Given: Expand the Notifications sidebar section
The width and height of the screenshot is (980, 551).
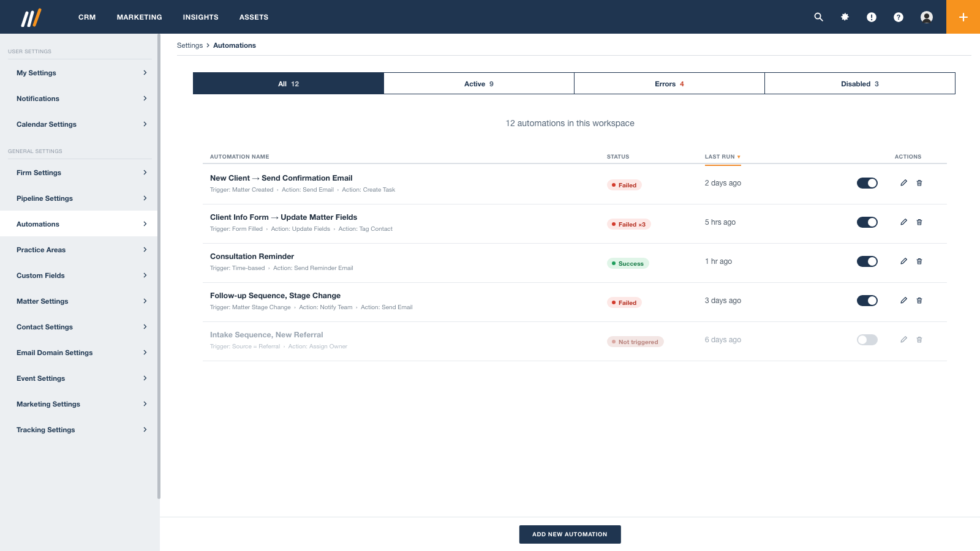Looking at the screenshot, I should [78, 99].
